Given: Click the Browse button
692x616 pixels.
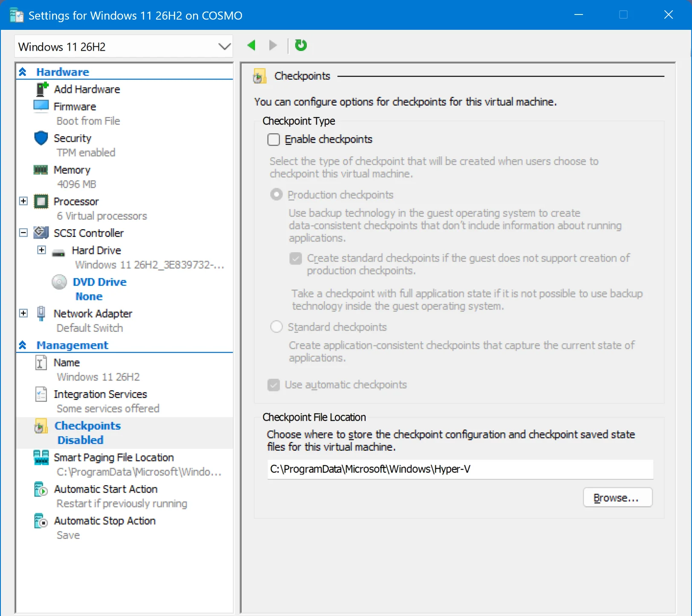Looking at the screenshot, I should [x=617, y=497].
